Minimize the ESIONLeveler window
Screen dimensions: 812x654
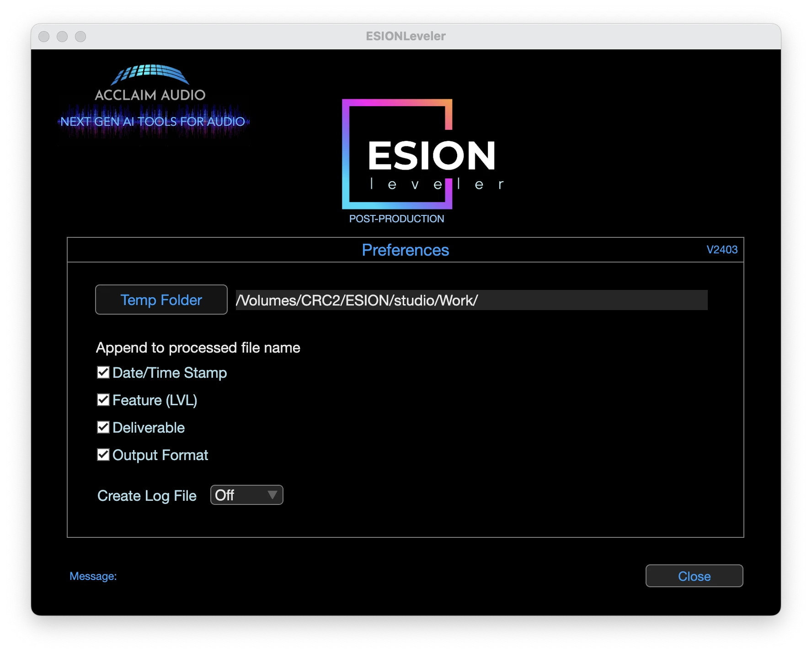pos(62,37)
